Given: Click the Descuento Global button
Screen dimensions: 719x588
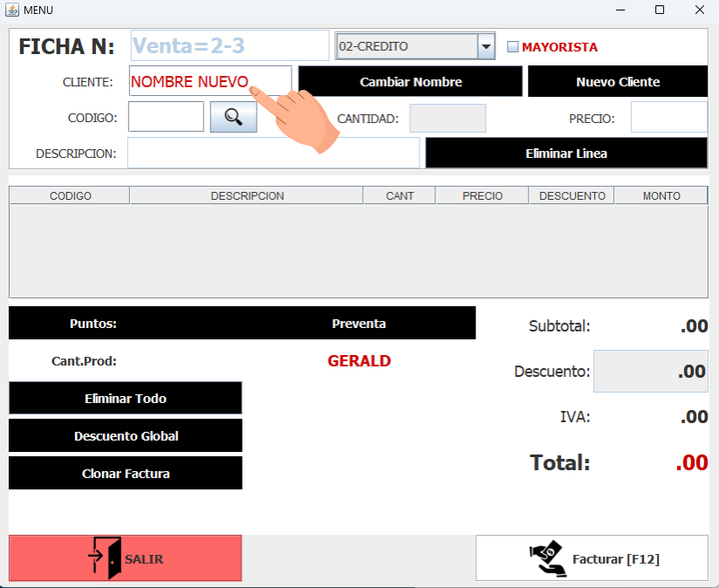Looking at the screenshot, I should click(125, 436).
